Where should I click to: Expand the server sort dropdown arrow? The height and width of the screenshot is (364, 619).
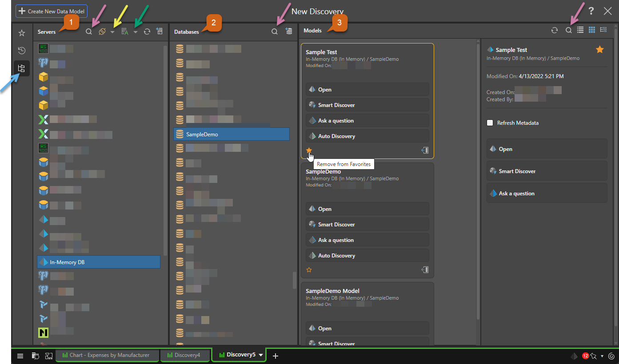click(x=136, y=32)
